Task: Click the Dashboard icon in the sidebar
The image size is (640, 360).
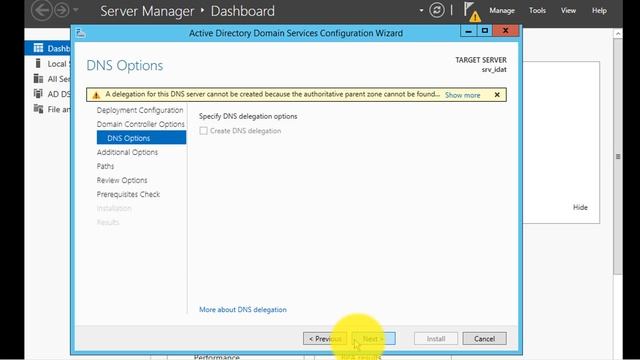Action: (38, 48)
